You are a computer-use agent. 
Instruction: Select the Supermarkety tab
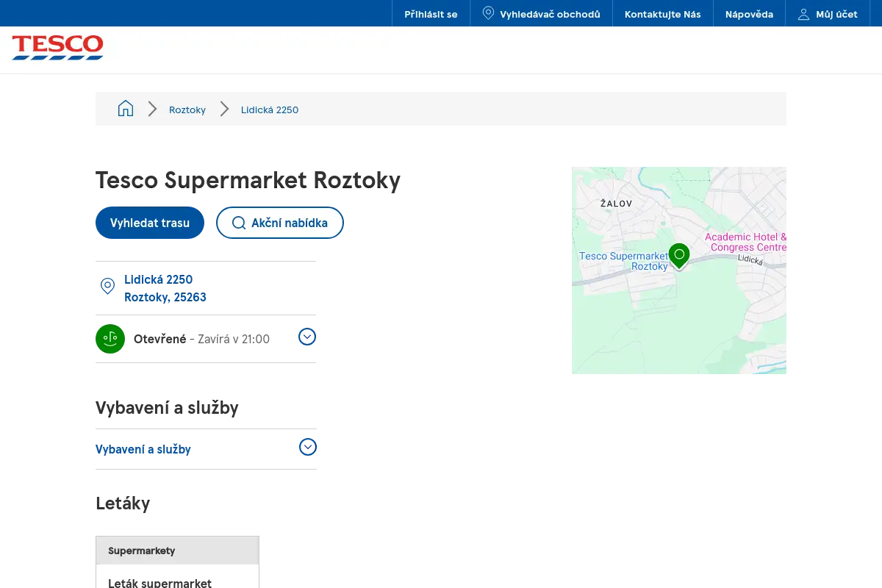pyautogui.click(x=177, y=551)
